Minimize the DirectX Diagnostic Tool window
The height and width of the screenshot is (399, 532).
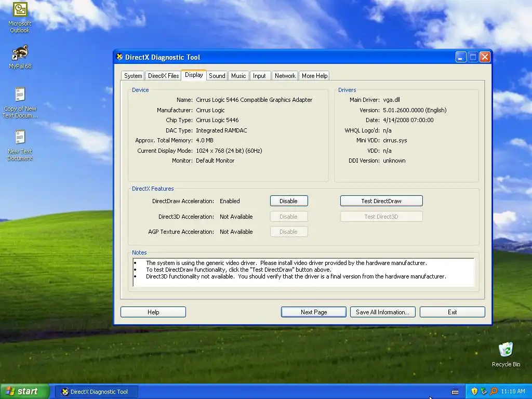pos(461,57)
